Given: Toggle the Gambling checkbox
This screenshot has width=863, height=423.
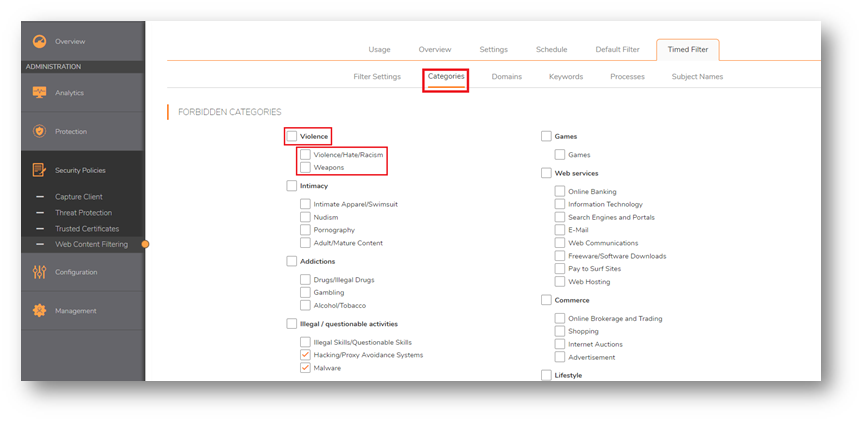Looking at the screenshot, I should [305, 292].
